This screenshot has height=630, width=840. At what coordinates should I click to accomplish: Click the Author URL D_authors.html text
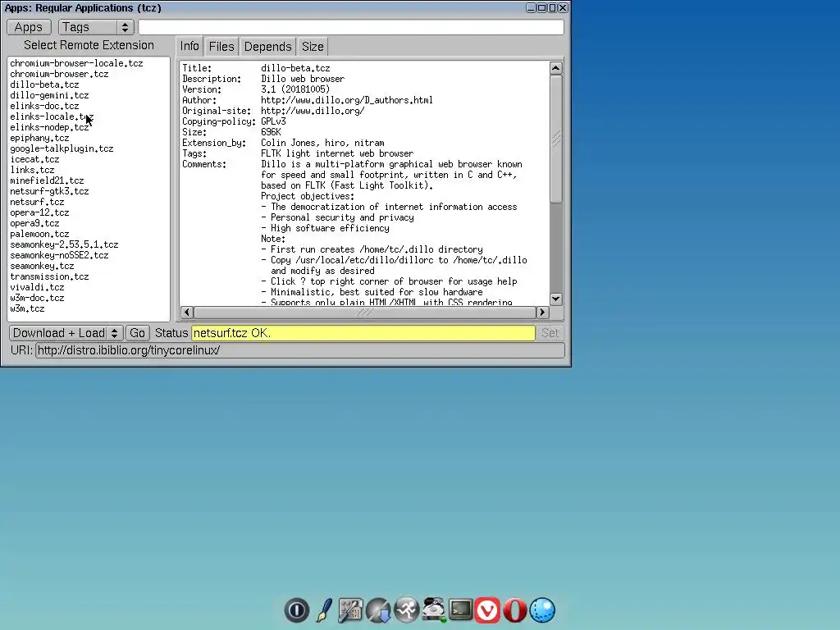(x=347, y=100)
